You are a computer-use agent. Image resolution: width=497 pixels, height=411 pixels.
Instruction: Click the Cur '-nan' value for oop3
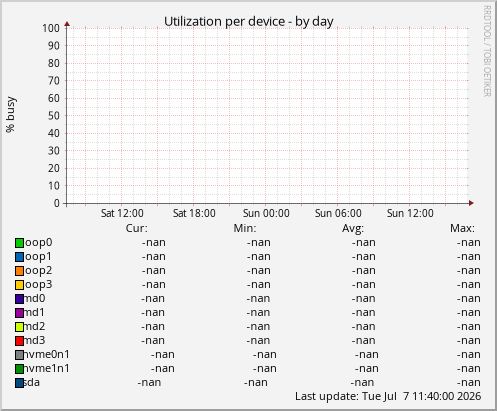[x=154, y=285]
